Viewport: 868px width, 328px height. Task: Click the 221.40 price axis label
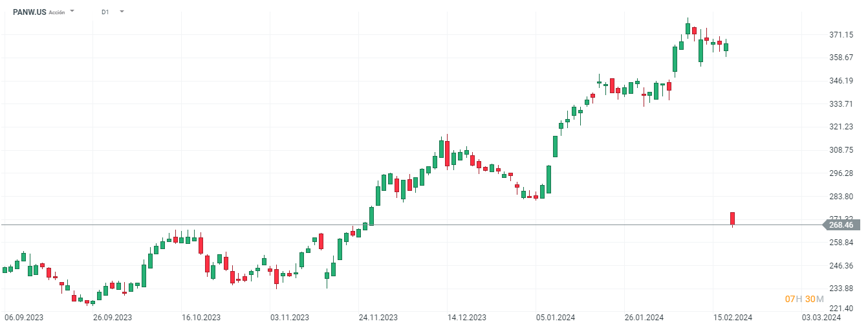(x=841, y=309)
